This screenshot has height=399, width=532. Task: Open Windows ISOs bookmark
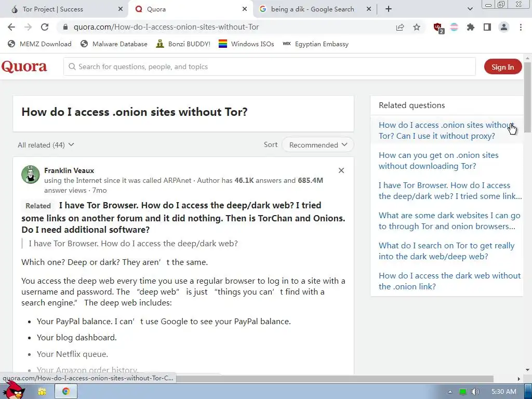[246, 44]
